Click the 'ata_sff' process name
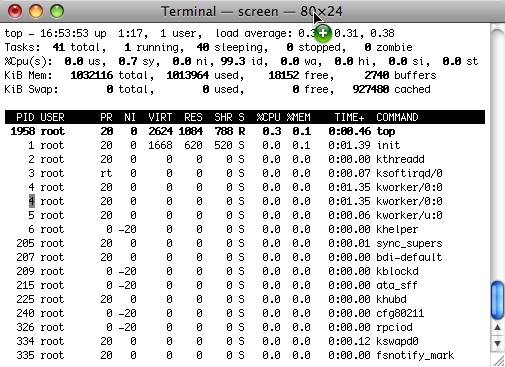This screenshot has width=505, height=367. coord(397,285)
